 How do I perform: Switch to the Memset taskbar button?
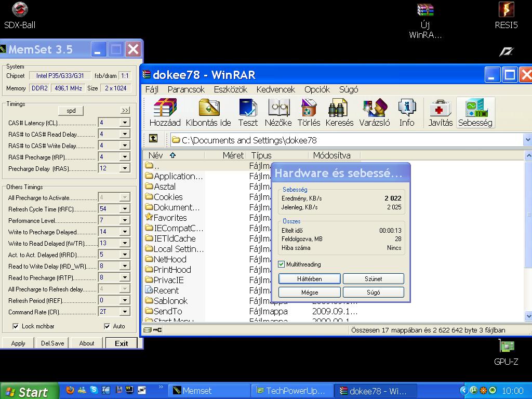click(x=209, y=391)
